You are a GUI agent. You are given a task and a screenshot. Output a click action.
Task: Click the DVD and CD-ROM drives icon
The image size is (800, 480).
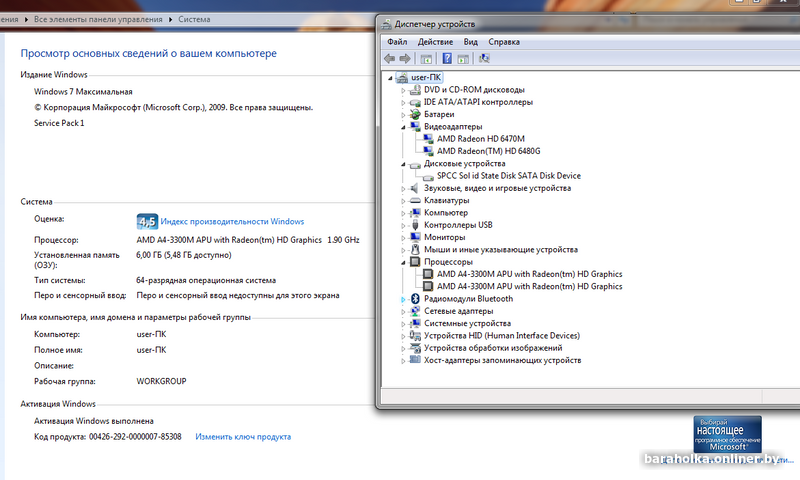tap(415, 90)
